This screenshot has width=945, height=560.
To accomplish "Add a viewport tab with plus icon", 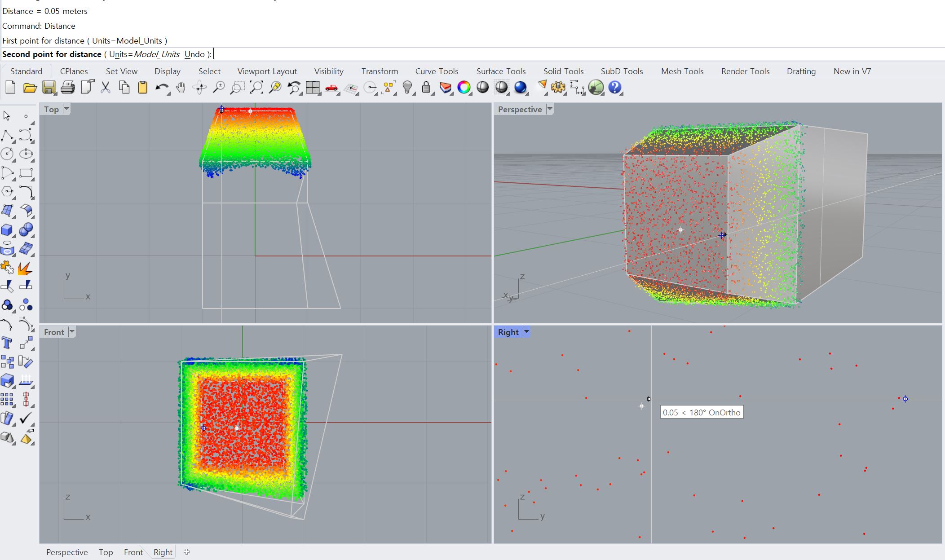I will pos(187,552).
